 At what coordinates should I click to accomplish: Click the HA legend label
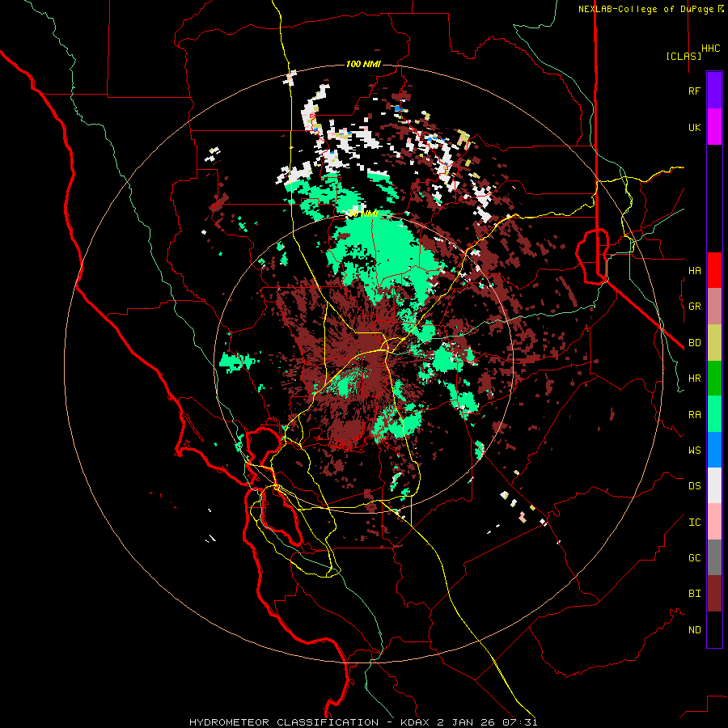(694, 270)
